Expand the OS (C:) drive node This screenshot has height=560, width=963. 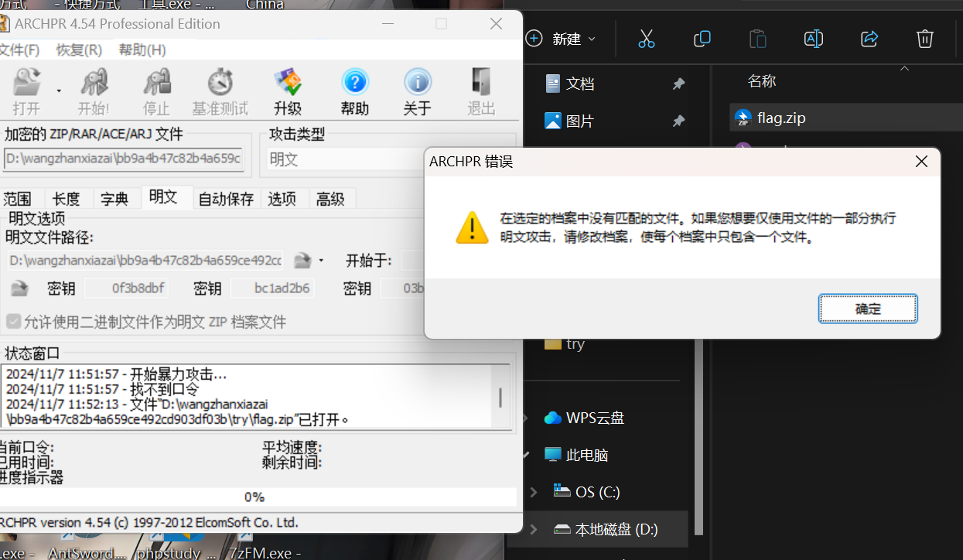click(533, 492)
